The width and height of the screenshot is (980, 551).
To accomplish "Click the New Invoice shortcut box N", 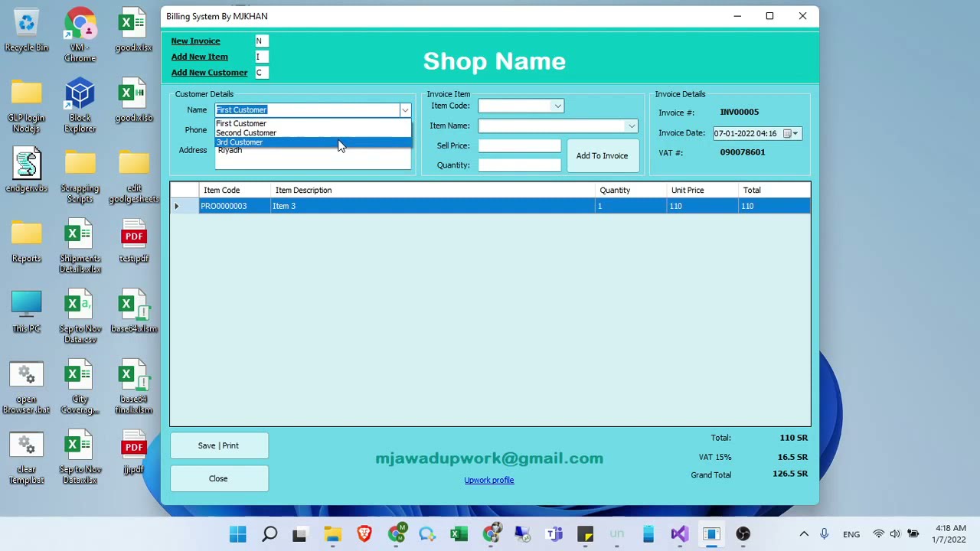I will click(262, 41).
